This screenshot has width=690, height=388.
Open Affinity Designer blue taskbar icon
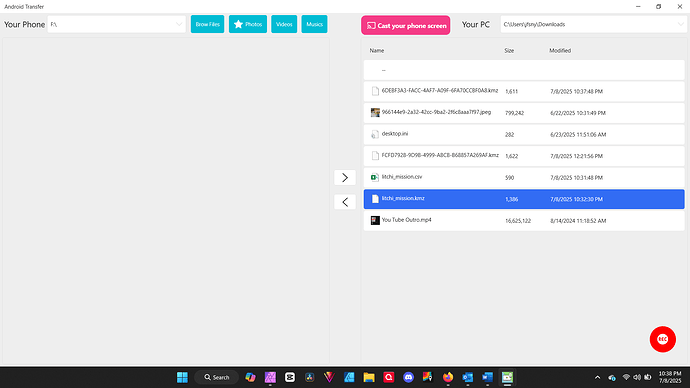[x=349, y=377]
